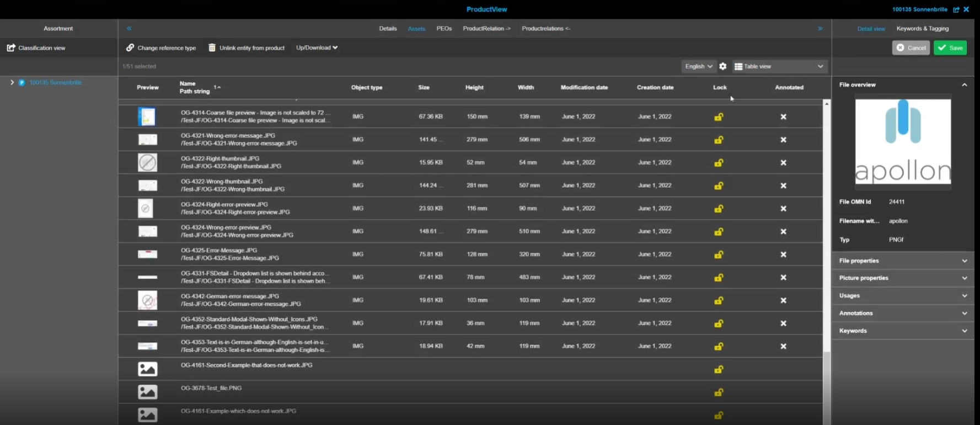Expand the 100135 Sonnenbrille tree node
This screenshot has height=425, width=980.
12,83
